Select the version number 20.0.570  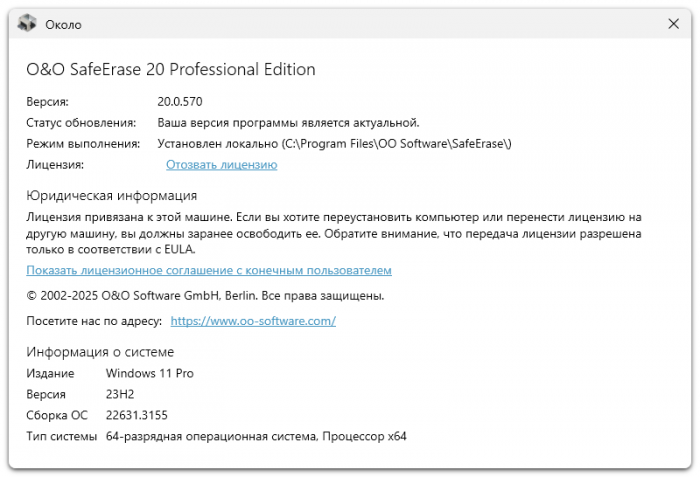[x=179, y=102]
